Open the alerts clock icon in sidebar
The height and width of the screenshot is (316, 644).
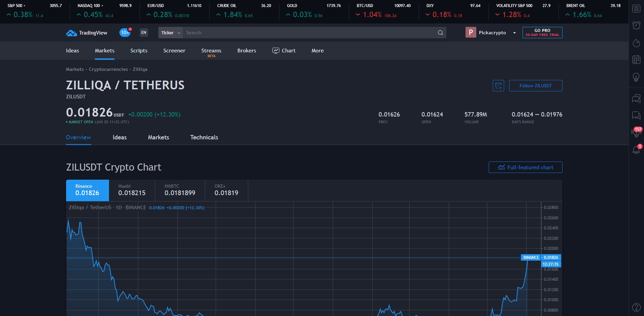click(636, 25)
